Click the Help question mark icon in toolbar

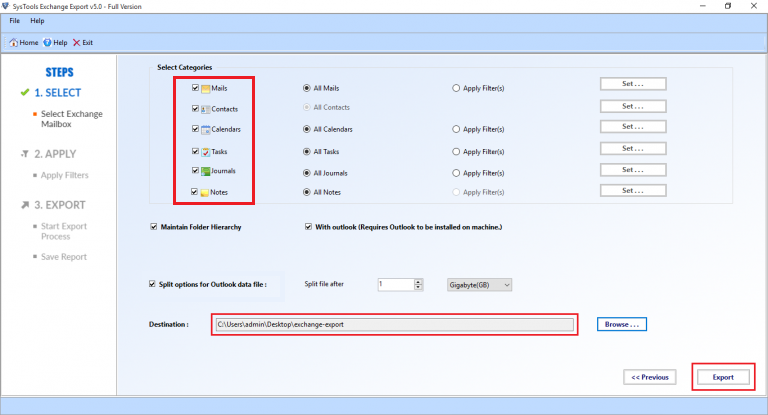click(47, 43)
